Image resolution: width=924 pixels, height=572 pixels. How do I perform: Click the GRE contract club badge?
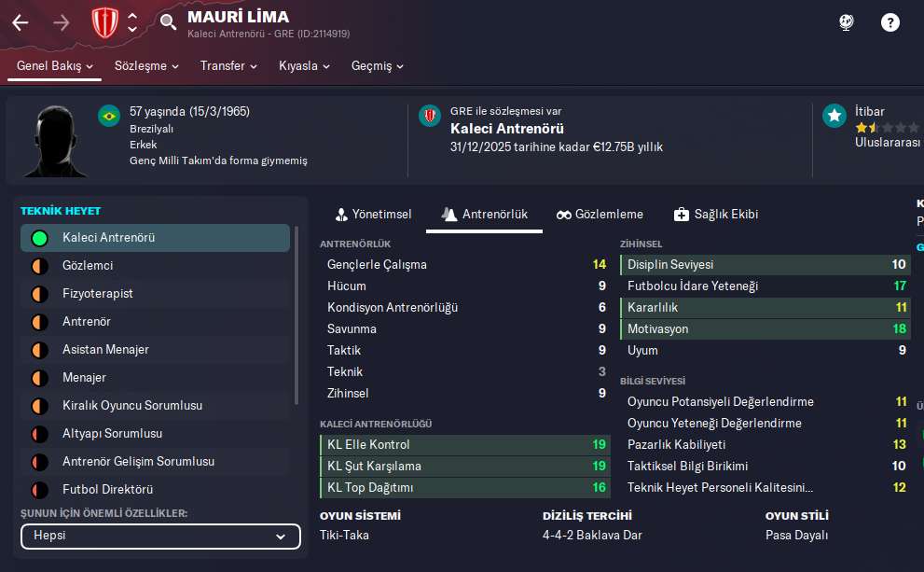tap(430, 116)
